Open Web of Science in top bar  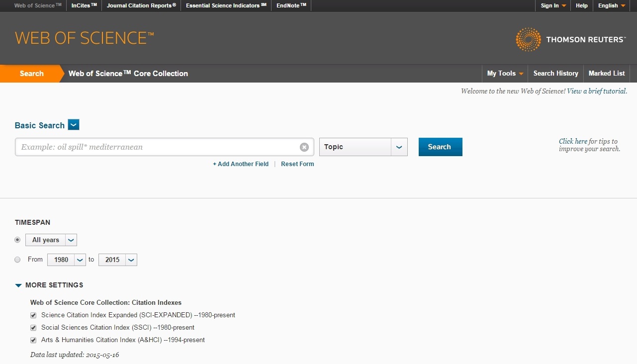(x=38, y=5)
